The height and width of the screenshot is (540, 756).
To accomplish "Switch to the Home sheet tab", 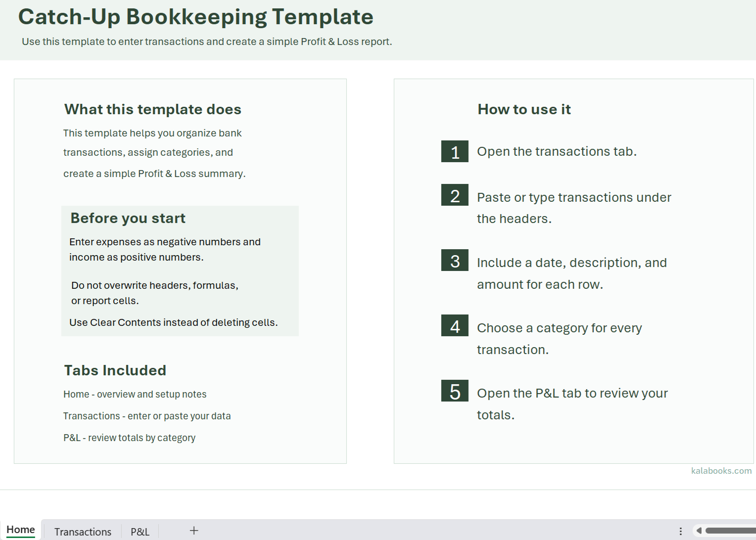I will 21,530.
